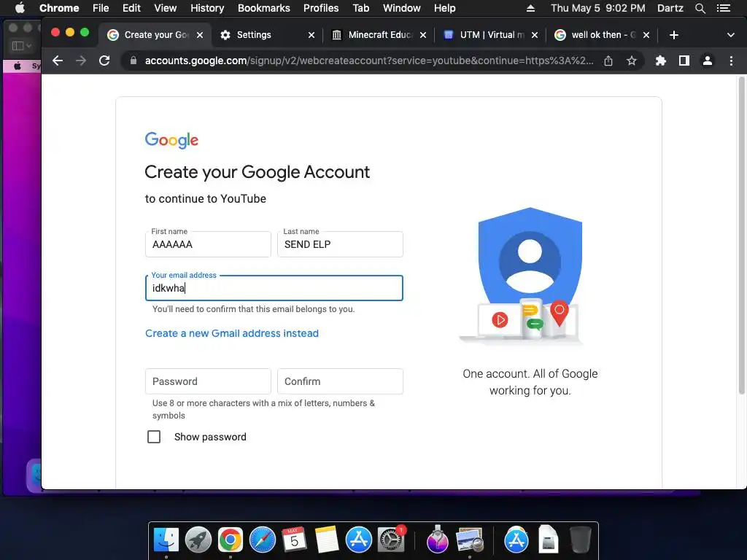Click the Your email address field
The width and height of the screenshot is (747, 560).
tap(274, 288)
